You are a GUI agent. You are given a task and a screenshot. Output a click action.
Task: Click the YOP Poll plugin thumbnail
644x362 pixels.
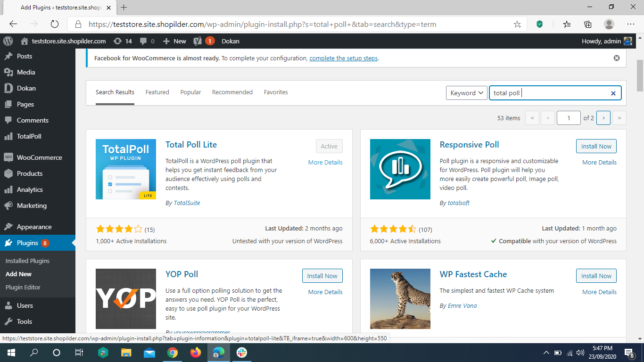126,299
